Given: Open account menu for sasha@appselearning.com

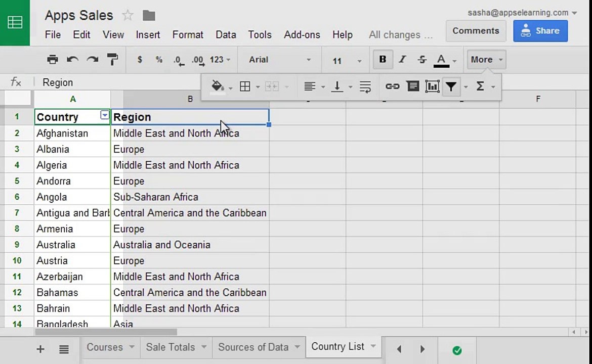Looking at the screenshot, I should coord(523,13).
